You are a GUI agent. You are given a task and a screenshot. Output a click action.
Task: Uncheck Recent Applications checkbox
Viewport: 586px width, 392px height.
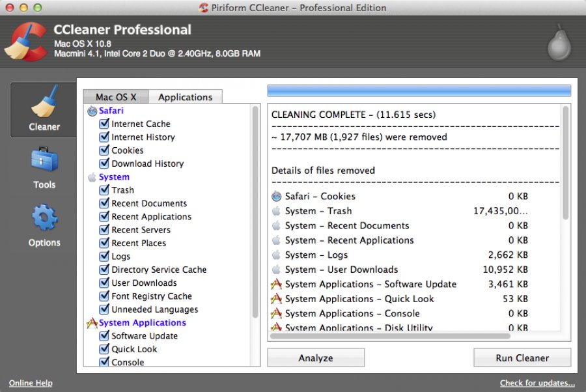[104, 216]
